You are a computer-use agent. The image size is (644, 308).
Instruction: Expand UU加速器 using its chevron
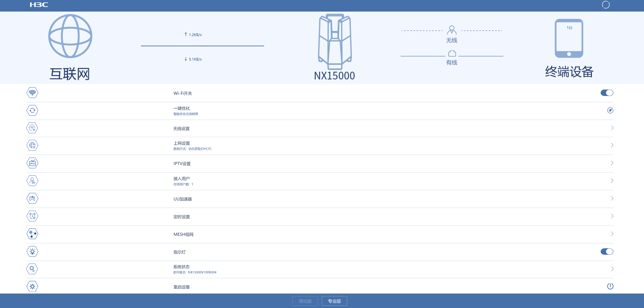tap(612, 198)
